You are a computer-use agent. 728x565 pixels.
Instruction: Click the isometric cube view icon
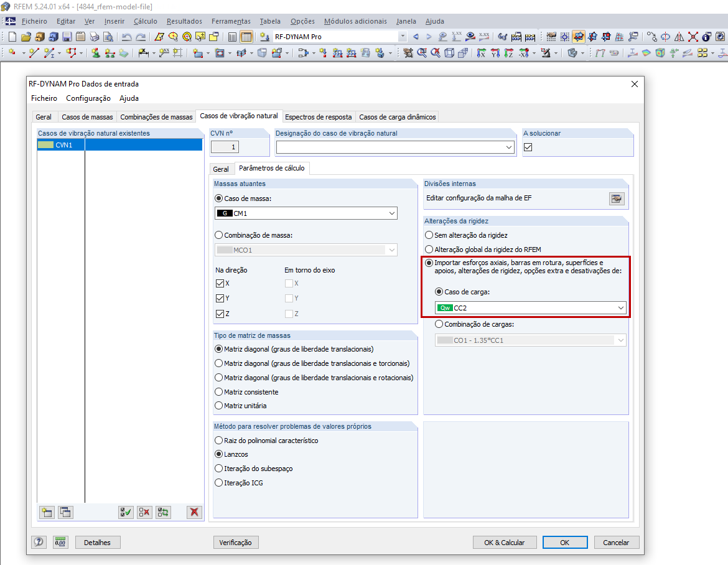(x=449, y=53)
